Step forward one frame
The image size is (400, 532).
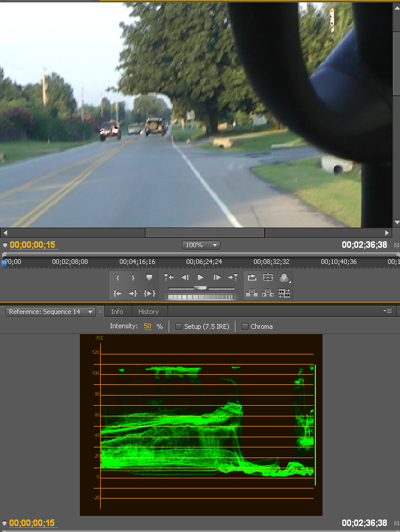click(x=217, y=278)
